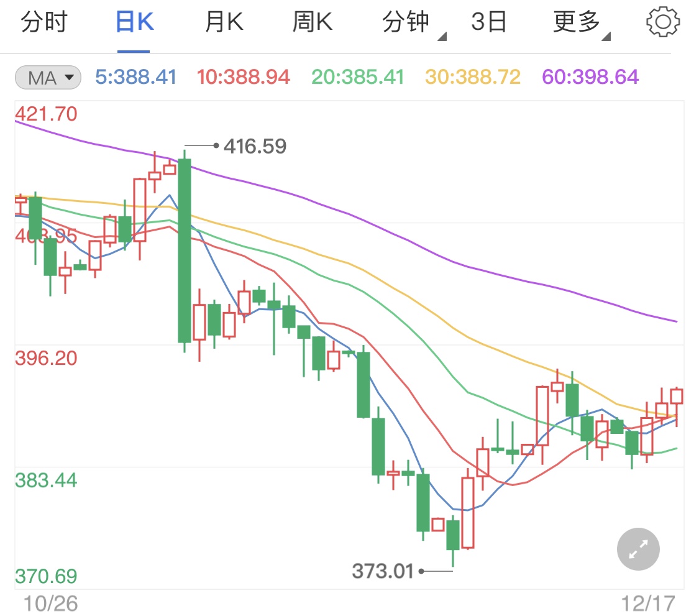Select the 3日 tab
Screen dimensions: 699x616
pos(489,21)
